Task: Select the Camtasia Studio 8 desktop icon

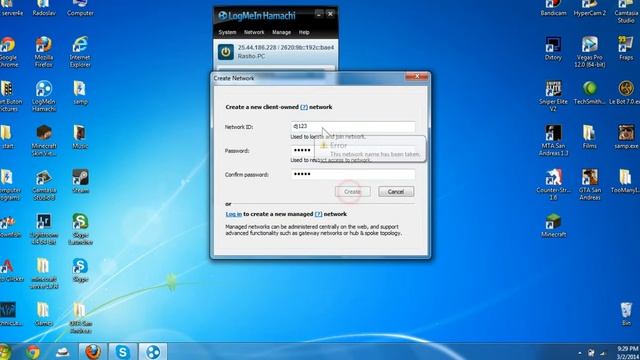Action: tap(44, 185)
